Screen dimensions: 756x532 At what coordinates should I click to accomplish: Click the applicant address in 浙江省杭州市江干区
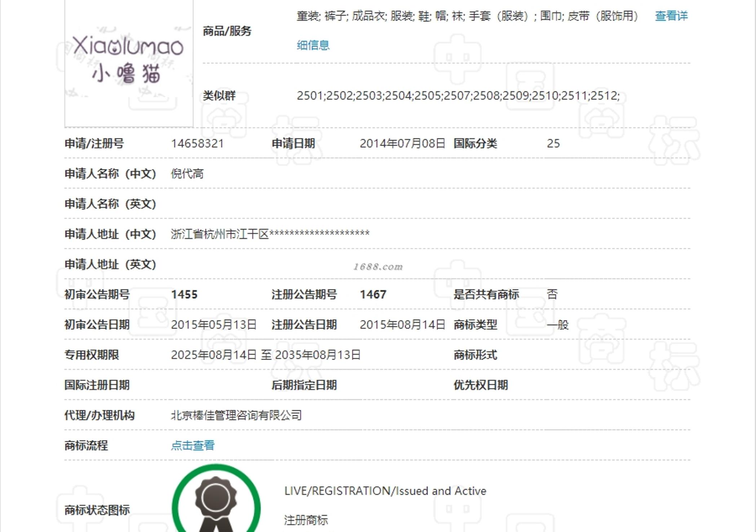pos(270,234)
